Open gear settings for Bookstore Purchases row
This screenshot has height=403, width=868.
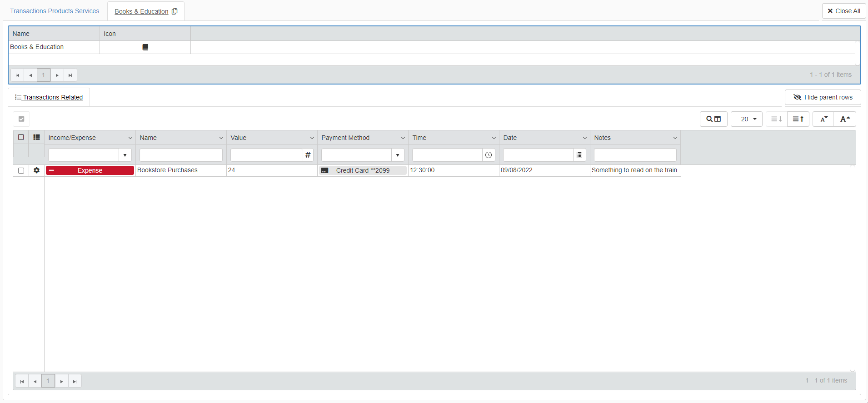coord(37,170)
